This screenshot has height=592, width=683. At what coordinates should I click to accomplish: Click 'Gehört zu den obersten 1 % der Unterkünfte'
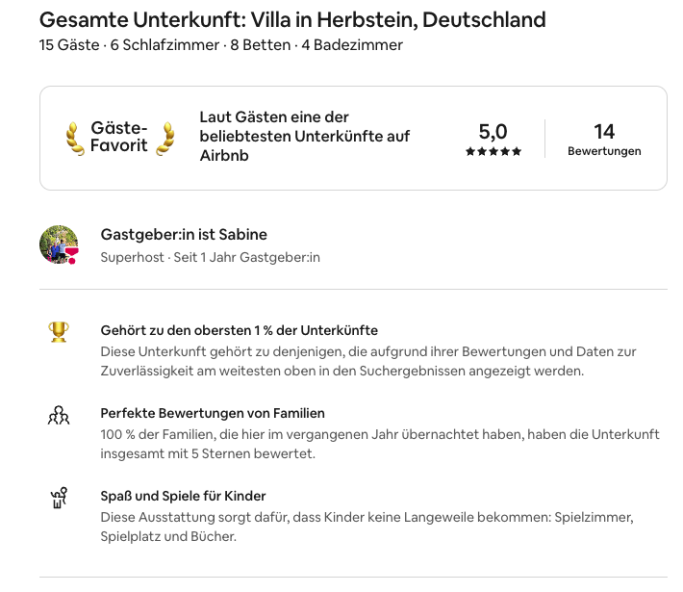coord(239,330)
